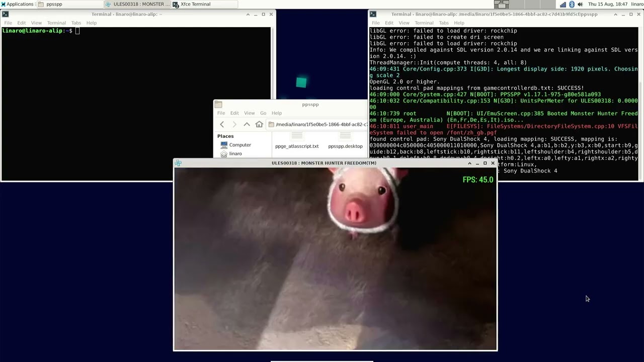Roll up the left terminal window

tap(248, 14)
